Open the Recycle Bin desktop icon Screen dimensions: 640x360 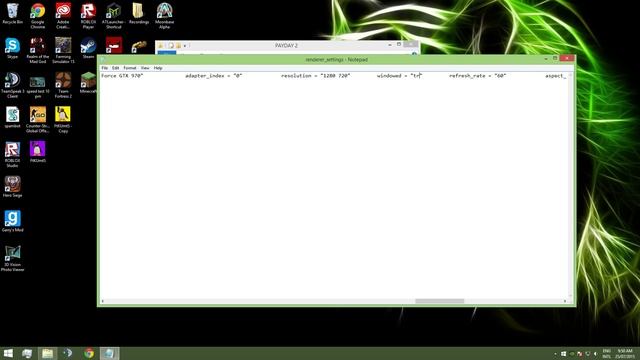12,14
